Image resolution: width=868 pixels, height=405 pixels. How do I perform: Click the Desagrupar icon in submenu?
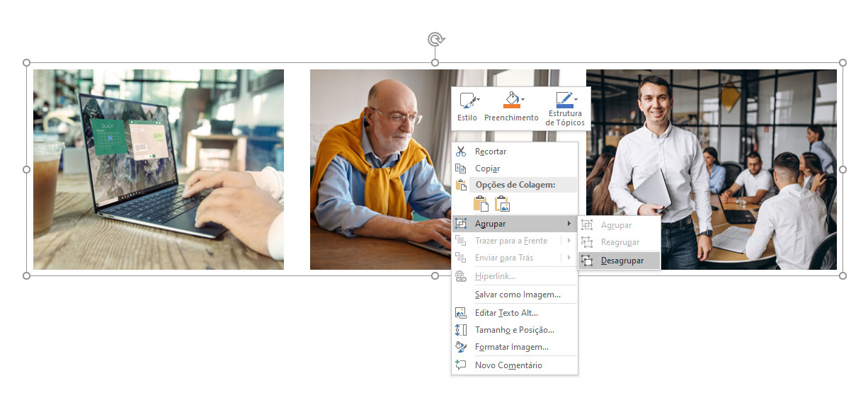click(x=587, y=261)
